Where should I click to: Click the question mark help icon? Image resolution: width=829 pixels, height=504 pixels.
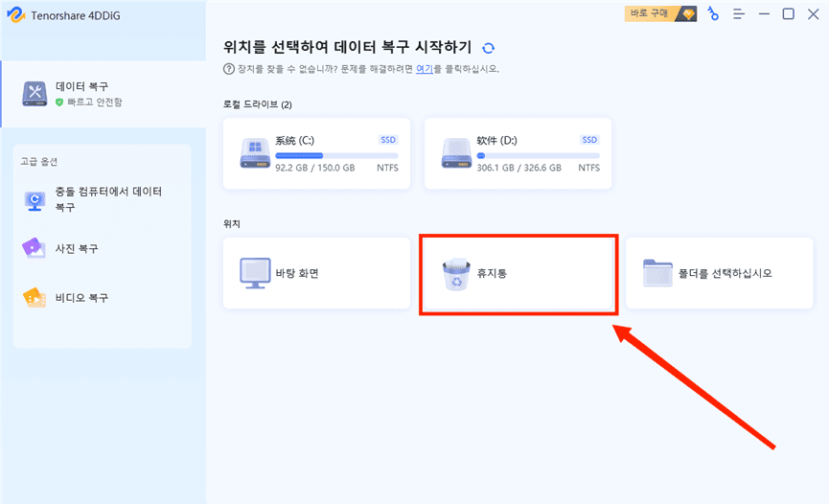point(229,69)
